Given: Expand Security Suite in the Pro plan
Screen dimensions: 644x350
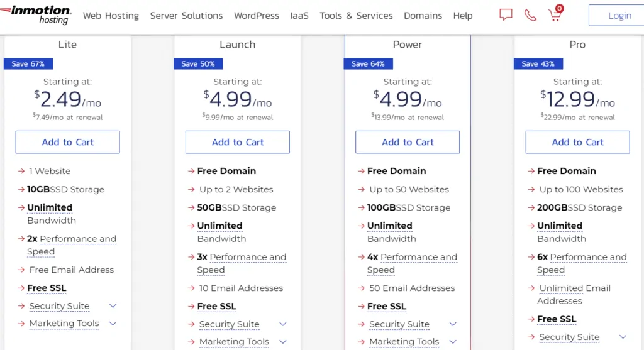Looking at the screenshot, I should pos(623,337).
